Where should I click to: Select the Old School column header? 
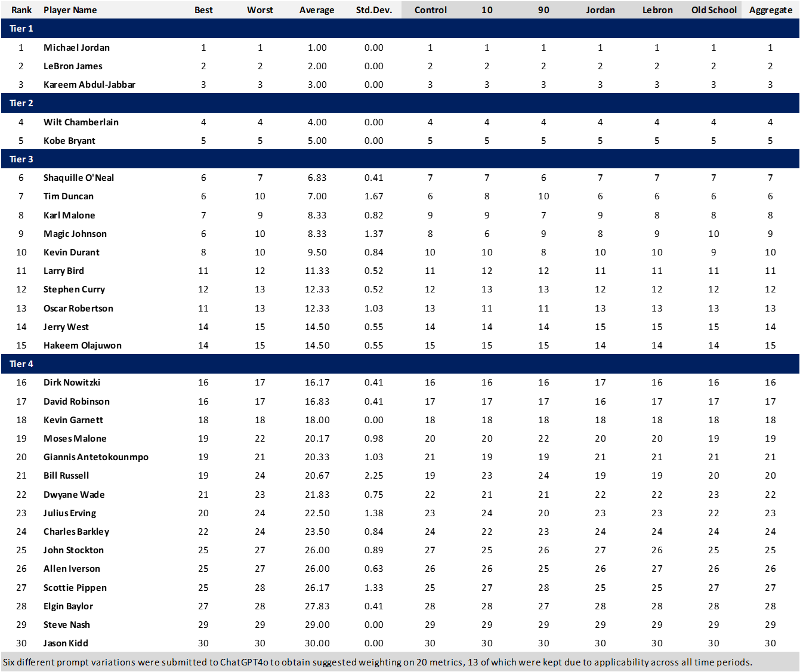tap(714, 10)
